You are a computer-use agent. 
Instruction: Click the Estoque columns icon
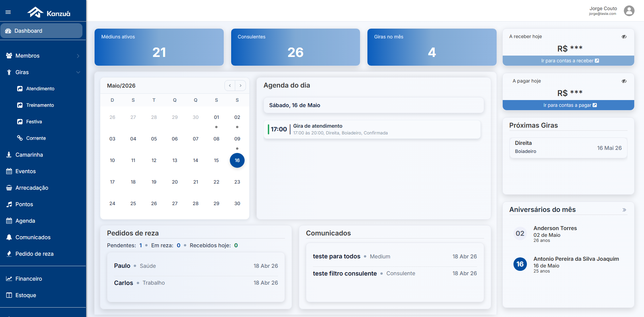pyautogui.click(x=9, y=295)
